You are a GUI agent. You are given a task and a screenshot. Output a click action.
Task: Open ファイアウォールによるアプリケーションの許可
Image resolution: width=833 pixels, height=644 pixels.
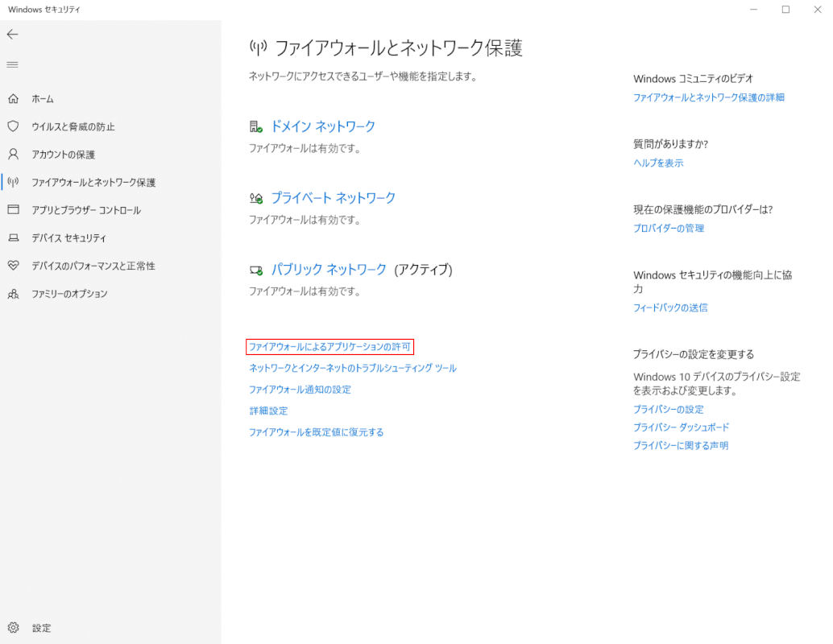[332, 346]
